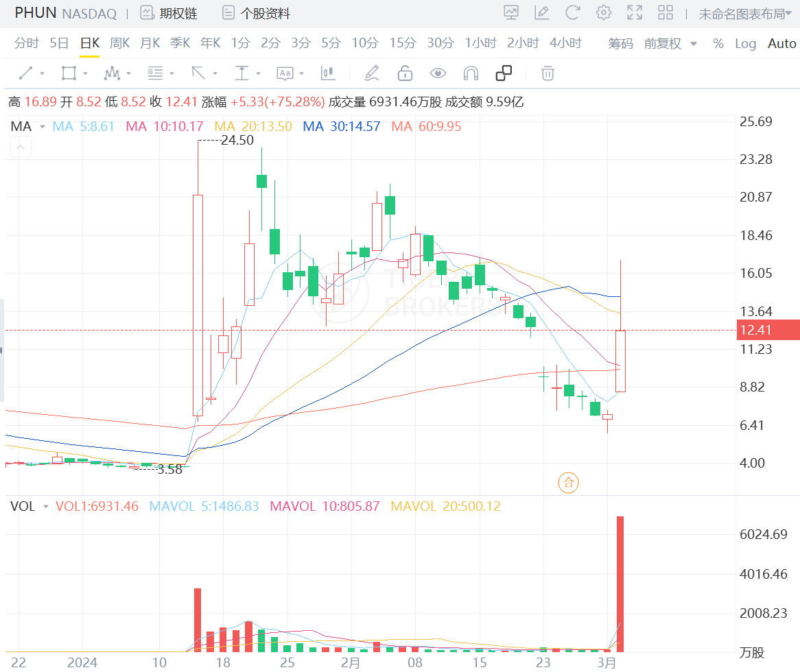Open the multi-chart grid layout icon
The height and width of the screenshot is (672, 800).
click(666, 13)
